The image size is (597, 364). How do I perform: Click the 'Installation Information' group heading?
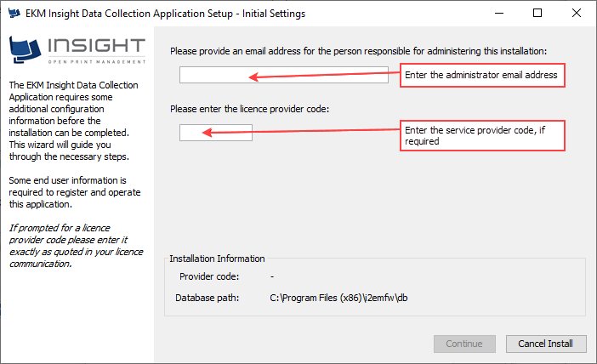coord(217,259)
